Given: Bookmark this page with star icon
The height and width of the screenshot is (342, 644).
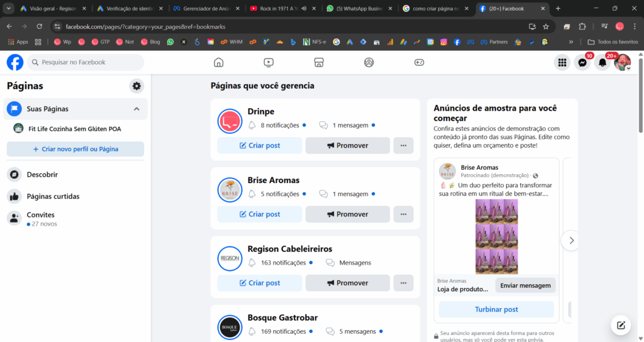Looking at the screenshot, I should tap(546, 26).
